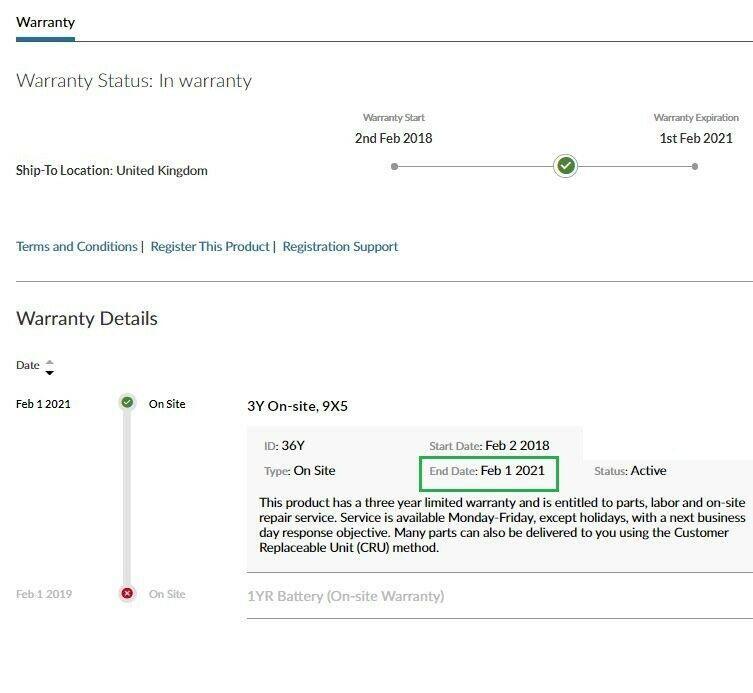Click the highlighted End Date Feb 1 2021 field
Screen dimensions: 753x693
(487, 471)
